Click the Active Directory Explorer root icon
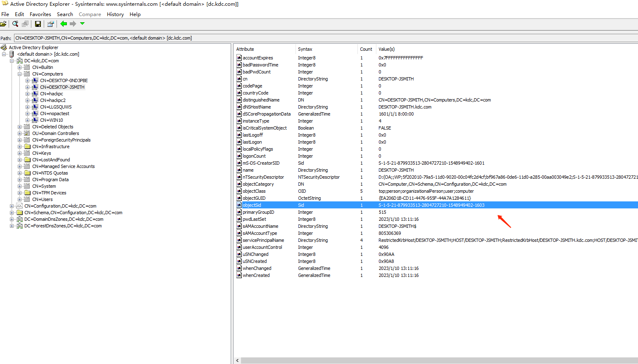 tap(4, 47)
